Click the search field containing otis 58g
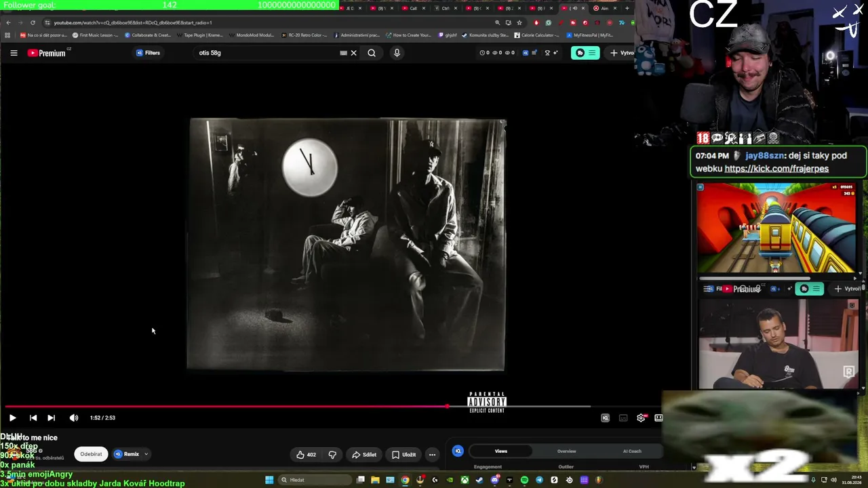The image size is (868, 488). (268, 53)
